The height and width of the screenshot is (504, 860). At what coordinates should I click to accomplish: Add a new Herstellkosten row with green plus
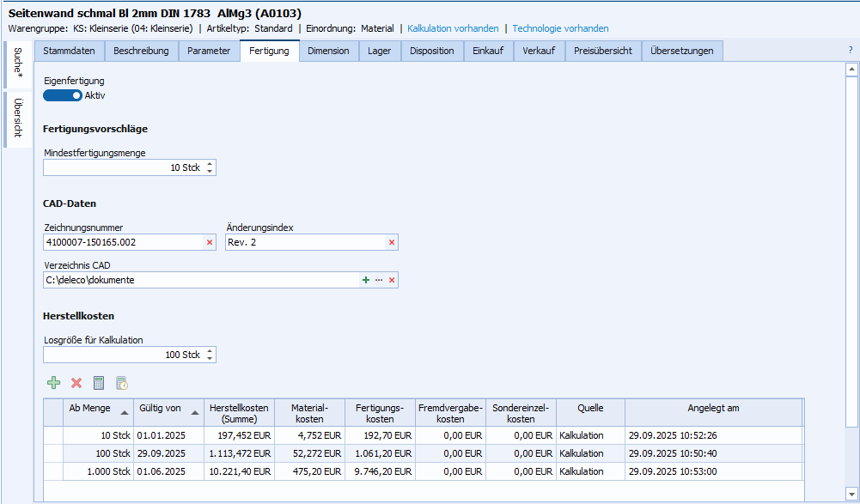[x=53, y=383]
